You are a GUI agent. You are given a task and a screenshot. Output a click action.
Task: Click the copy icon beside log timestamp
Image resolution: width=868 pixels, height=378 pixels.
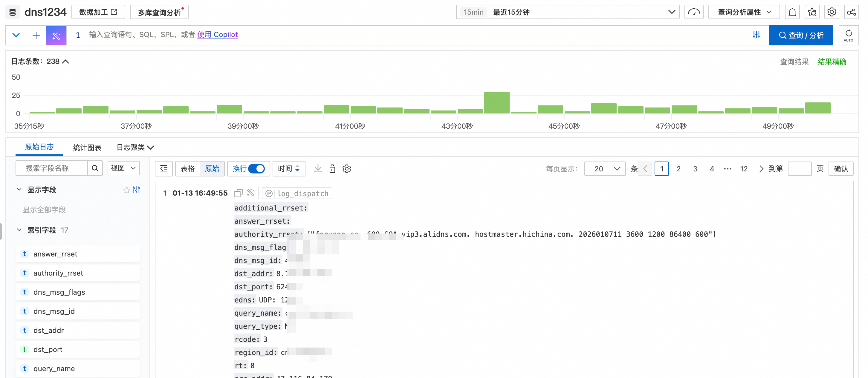pyautogui.click(x=238, y=193)
